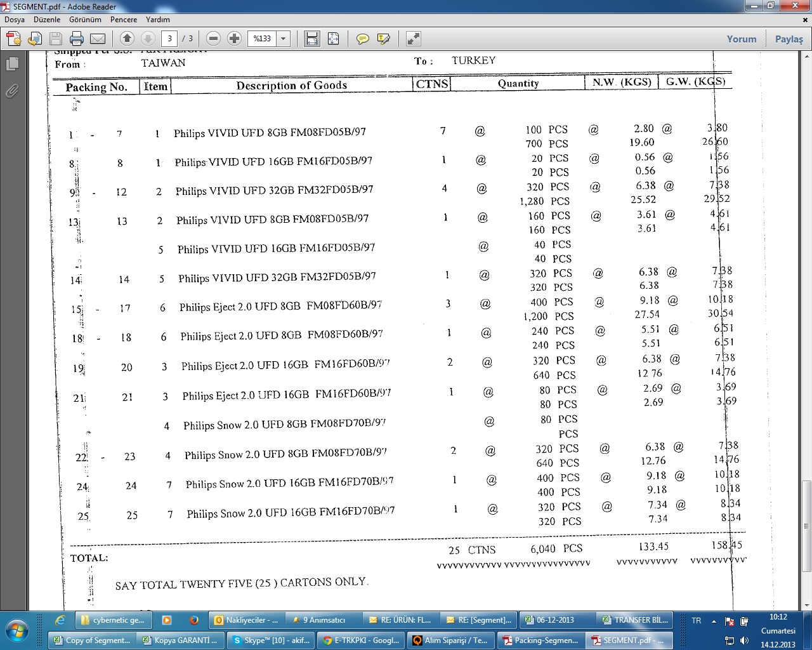
Task: Print the file using the printer icon
Action: click(77, 39)
